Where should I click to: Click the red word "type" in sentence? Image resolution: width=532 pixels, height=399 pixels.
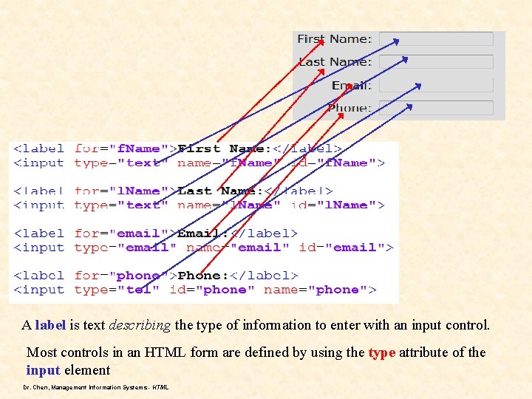coord(382,353)
